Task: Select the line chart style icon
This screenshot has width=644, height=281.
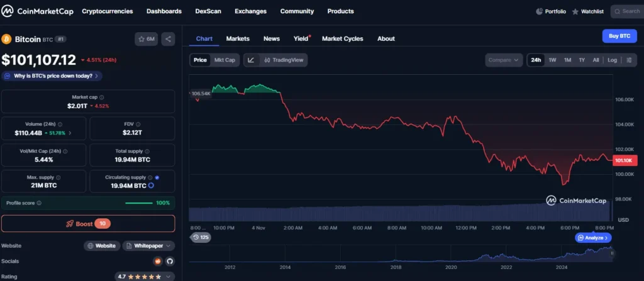Action: (251, 60)
